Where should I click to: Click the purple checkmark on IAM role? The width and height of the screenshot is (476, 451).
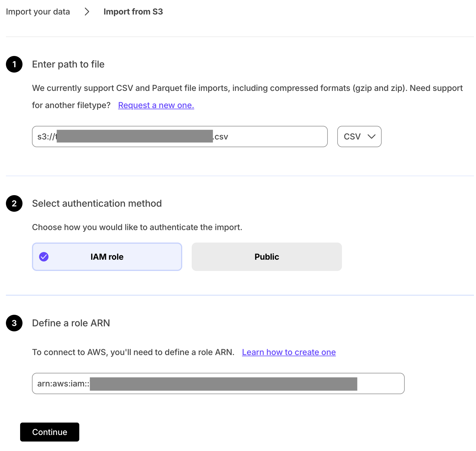click(44, 257)
